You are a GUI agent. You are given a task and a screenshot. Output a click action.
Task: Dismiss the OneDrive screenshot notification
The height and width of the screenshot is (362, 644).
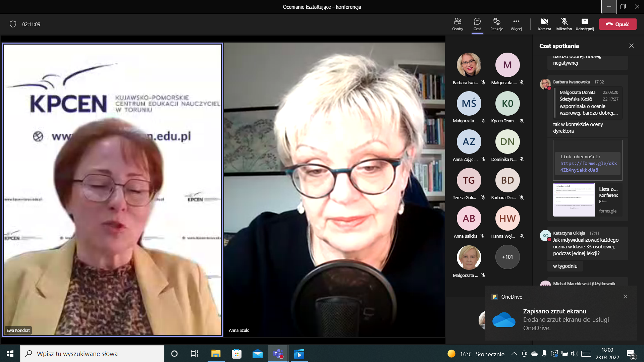(x=625, y=296)
